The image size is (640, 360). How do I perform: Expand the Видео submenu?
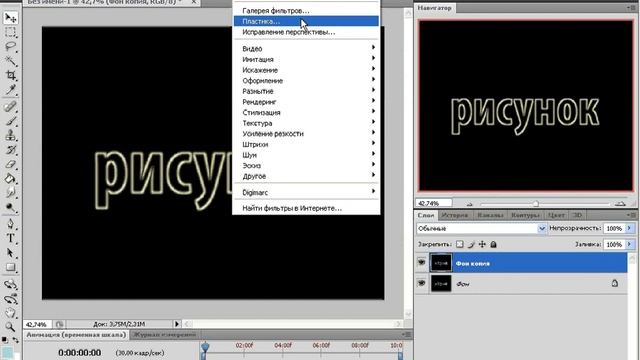(x=306, y=49)
